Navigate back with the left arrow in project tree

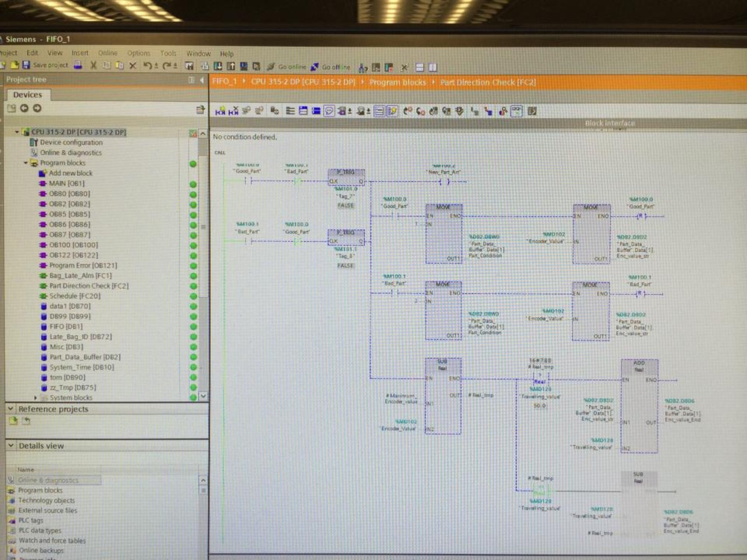pos(24,108)
